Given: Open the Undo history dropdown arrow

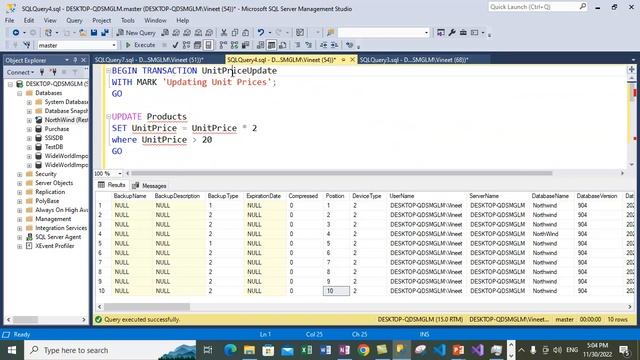Looking at the screenshot, I should (269, 33).
